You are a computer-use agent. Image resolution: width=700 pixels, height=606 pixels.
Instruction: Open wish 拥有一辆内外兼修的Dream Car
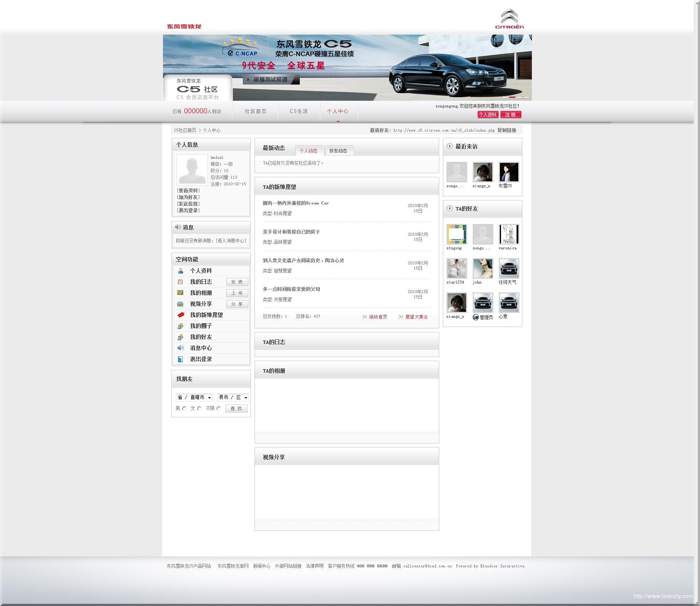(296, 203)
